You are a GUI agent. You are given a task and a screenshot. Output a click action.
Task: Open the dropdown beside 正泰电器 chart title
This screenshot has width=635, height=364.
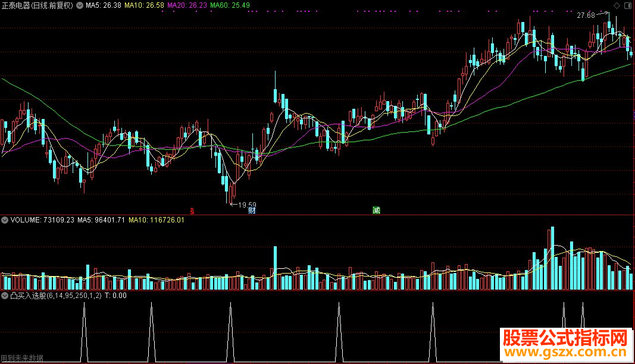pyautogui.click(x=80, y=5)
